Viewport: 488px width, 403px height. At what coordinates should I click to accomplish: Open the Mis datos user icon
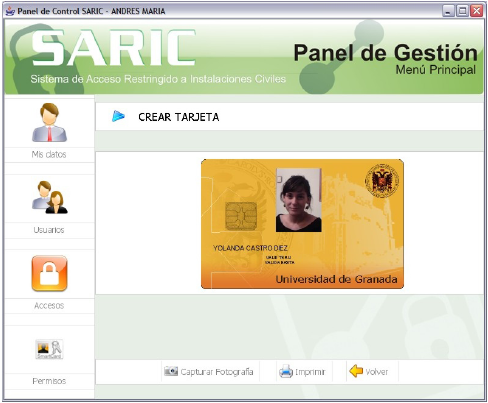coord(49,122)
